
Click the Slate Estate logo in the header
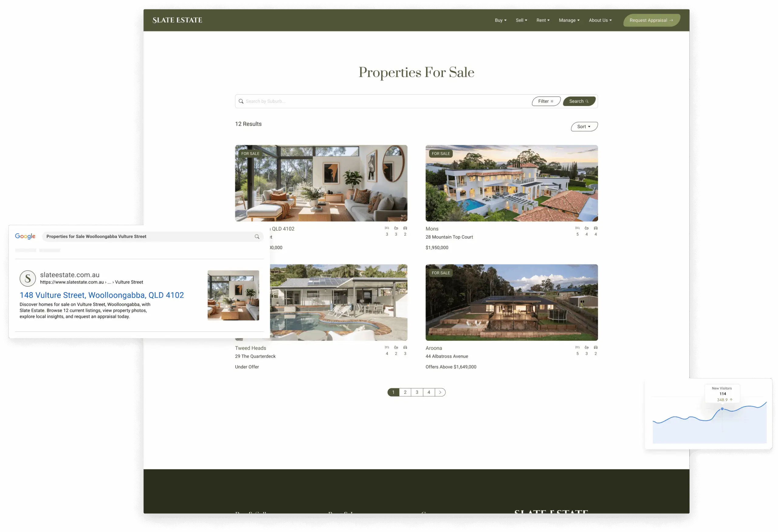[x=177, y=20]
